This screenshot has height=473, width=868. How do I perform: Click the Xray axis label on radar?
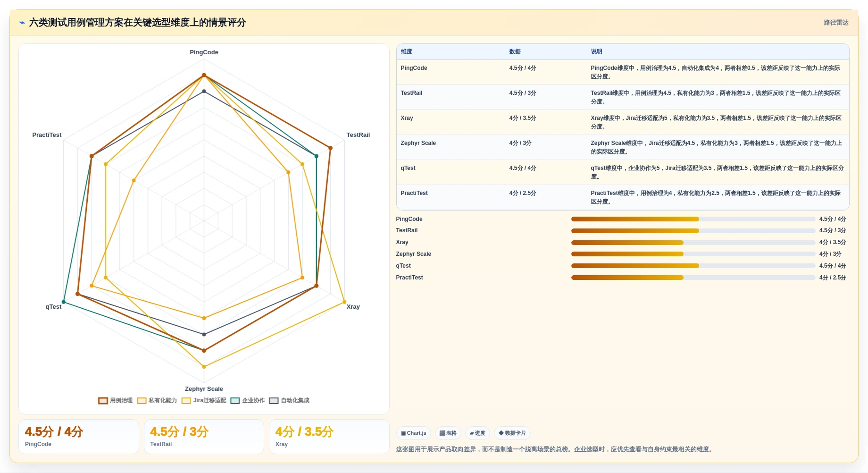pos(353,307)
